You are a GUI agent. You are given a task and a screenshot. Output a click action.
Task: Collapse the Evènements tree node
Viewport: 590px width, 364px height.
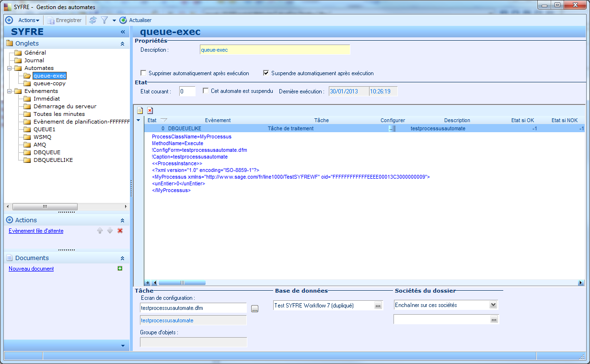(9, 91)
